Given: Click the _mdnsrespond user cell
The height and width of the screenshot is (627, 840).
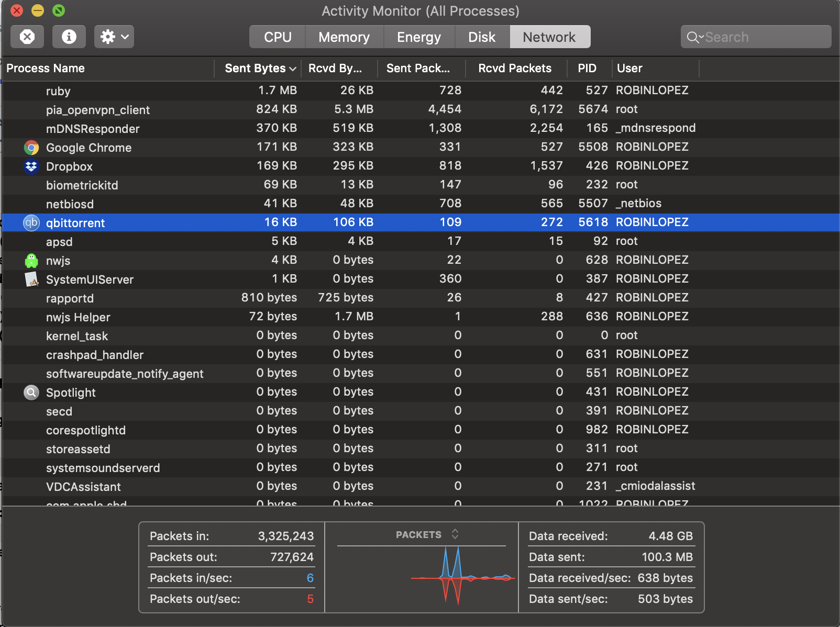Looking at the screenshot, I should point(656,128).
